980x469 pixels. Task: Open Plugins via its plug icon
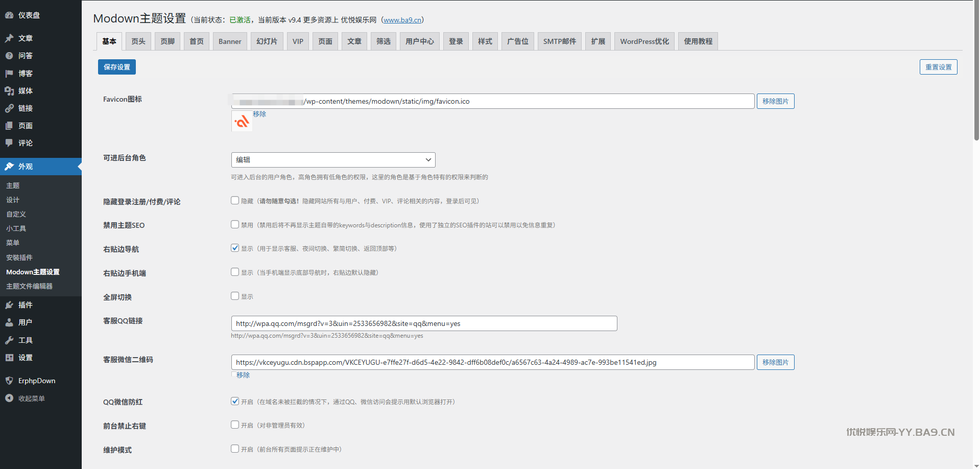click(9, 305)
